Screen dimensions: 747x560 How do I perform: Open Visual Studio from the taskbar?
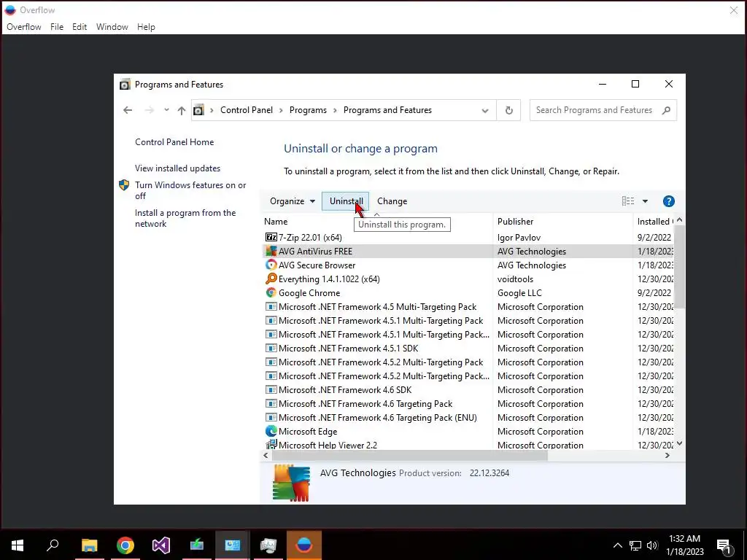pyautogui.click(x=161, y=545)
